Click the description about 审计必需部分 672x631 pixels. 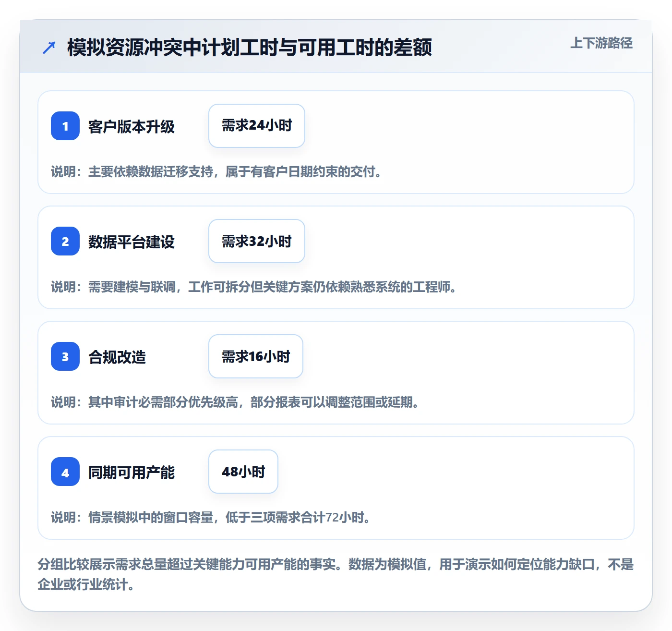(235, 402)
